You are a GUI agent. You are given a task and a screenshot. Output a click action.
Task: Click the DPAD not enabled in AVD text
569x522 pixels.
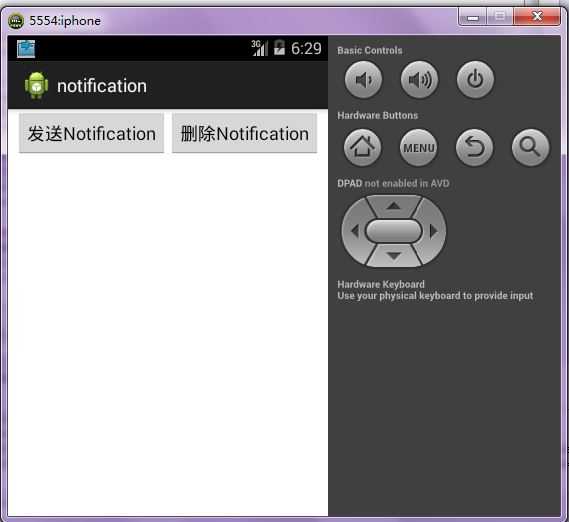pyautogui.click(x=393, y=183)
